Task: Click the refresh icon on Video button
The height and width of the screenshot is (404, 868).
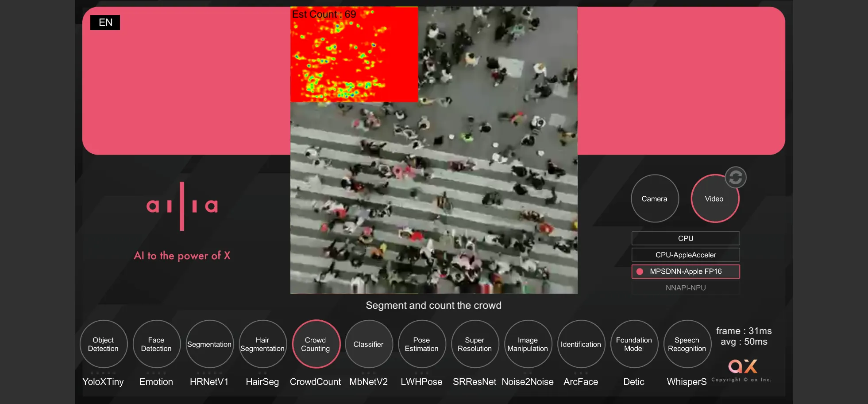Action: (x=736, y=178)
